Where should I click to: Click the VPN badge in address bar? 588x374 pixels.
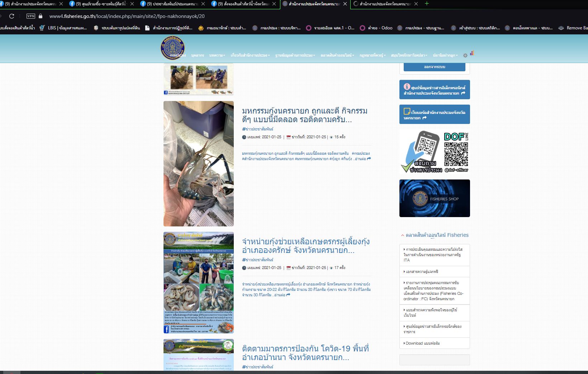(31, 16)
